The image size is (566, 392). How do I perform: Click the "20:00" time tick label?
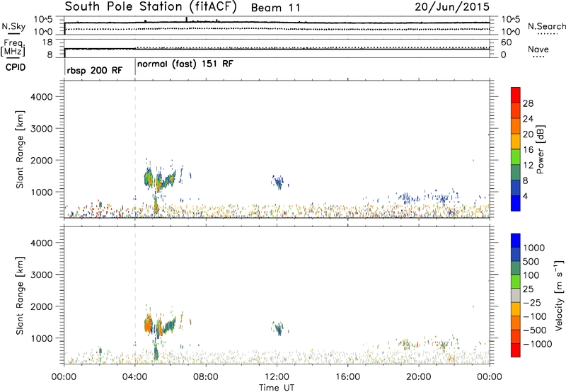point(418,377)
